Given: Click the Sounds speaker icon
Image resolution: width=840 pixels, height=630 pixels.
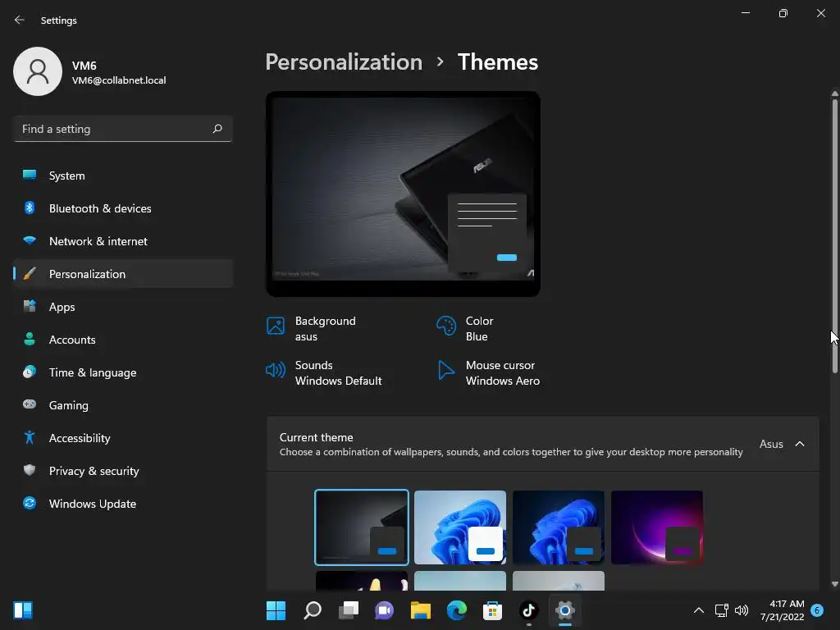Looking at the screenshot, I should pyautogui.click(x=276, y=370).
